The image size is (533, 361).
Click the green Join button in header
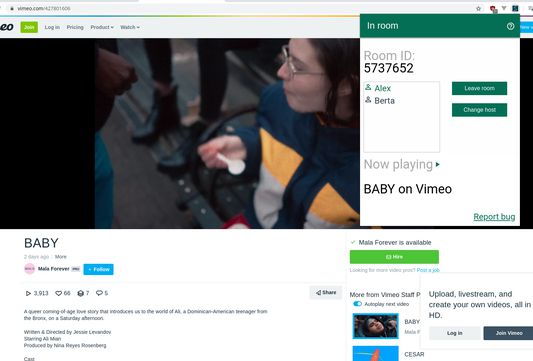click(29, 27)
